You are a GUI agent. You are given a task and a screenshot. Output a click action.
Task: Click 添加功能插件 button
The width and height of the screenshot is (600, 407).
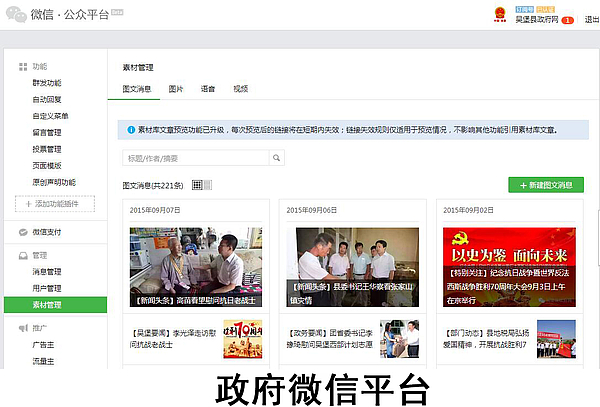55,204
